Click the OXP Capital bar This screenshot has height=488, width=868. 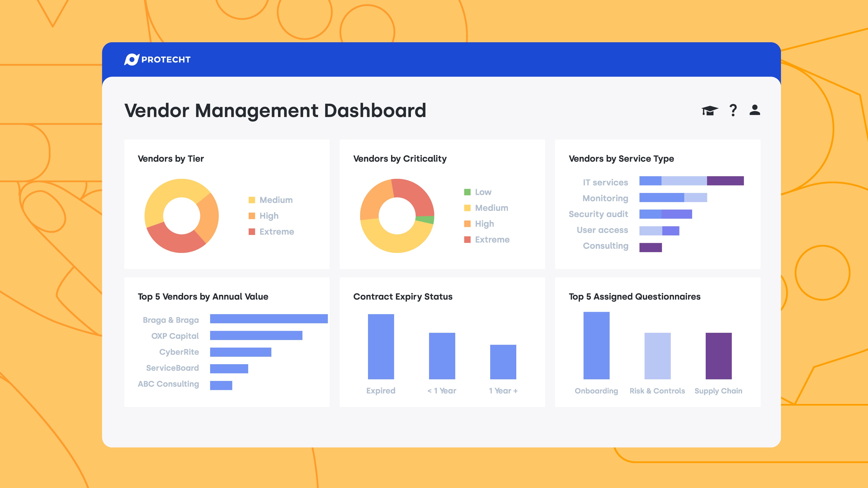tap(256, 335)
